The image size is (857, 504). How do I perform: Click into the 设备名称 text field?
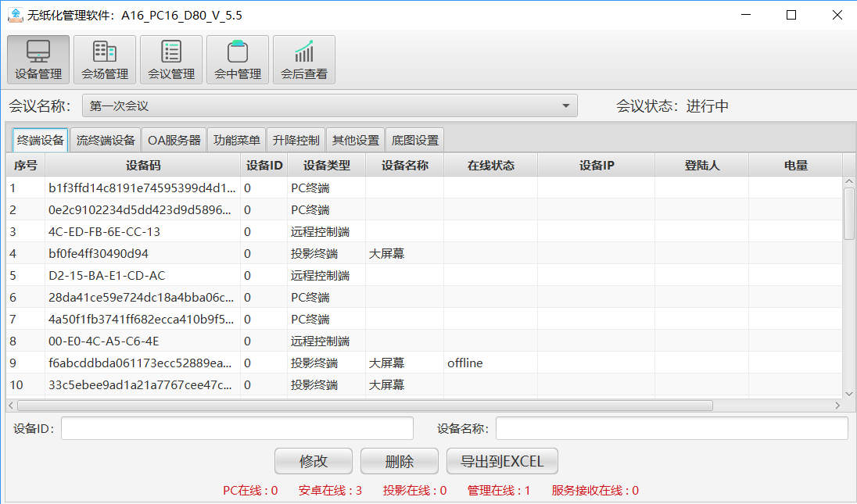671,428
